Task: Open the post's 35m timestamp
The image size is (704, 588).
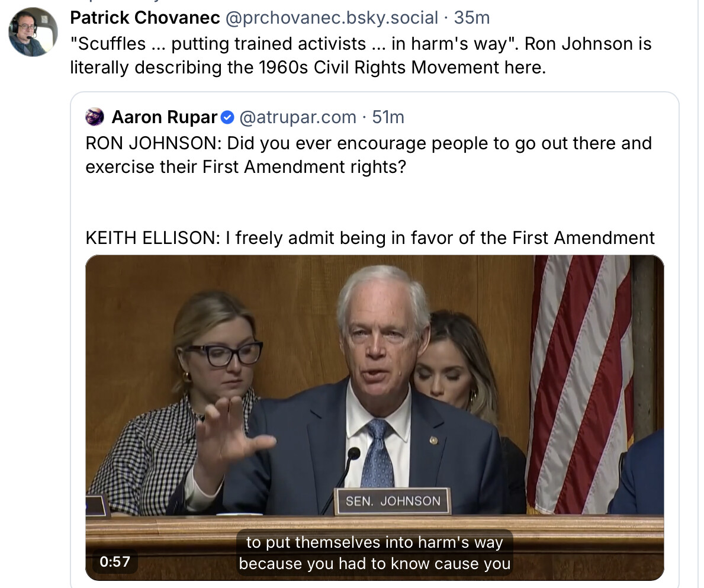Action: tap(472, 18)
